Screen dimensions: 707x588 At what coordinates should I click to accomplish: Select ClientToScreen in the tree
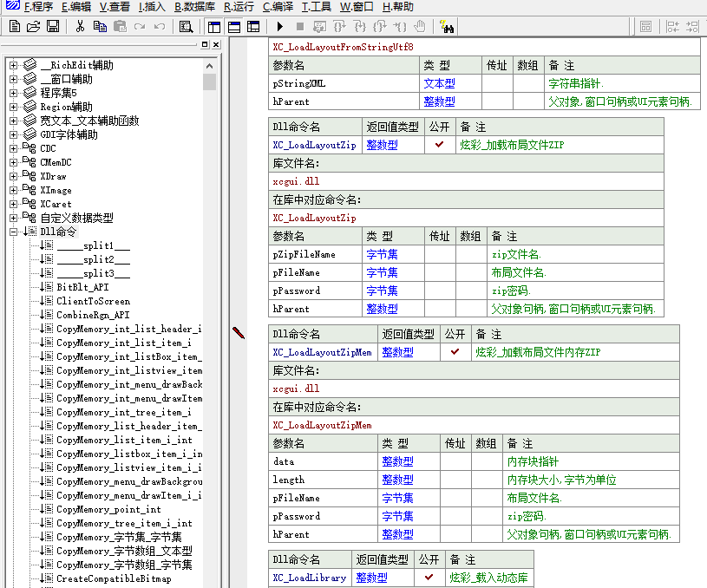coord(94,301)
